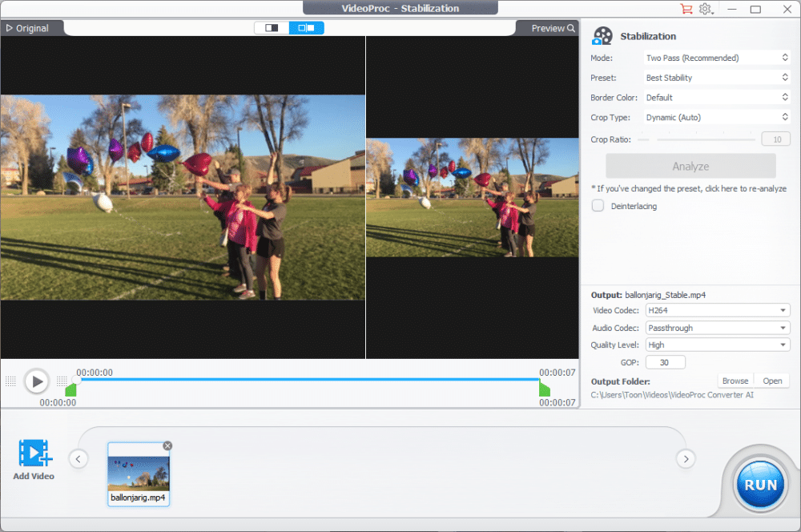
Task: Click the Analyze button
Action: 690,166
